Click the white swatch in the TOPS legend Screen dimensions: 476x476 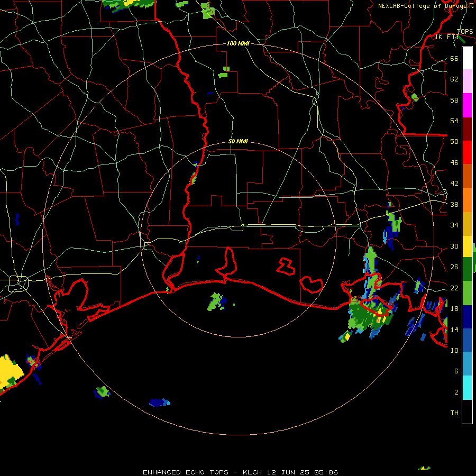coord(467,58)
